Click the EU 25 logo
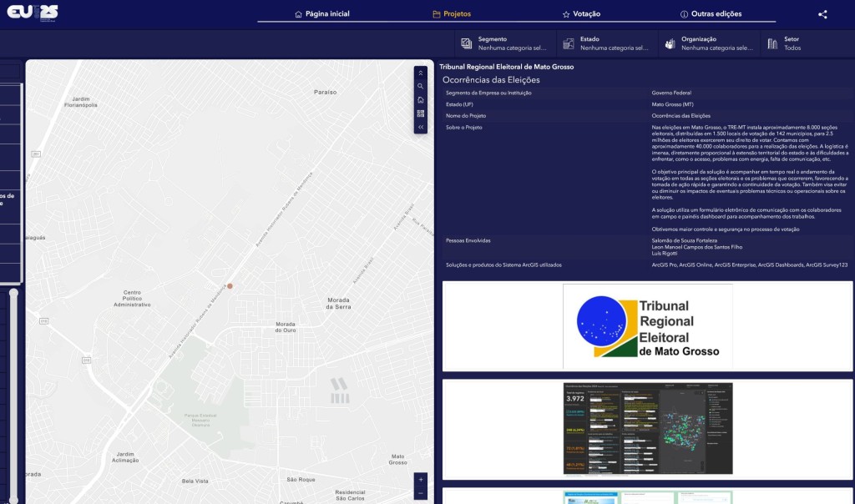Image resolution: width=855 pixels, height=504 pixels. click(x=33, y=13)
